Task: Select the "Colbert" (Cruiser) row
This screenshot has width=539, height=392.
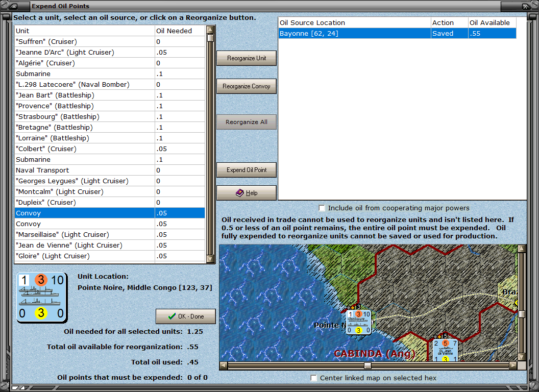Action: (x=110, y=149)
